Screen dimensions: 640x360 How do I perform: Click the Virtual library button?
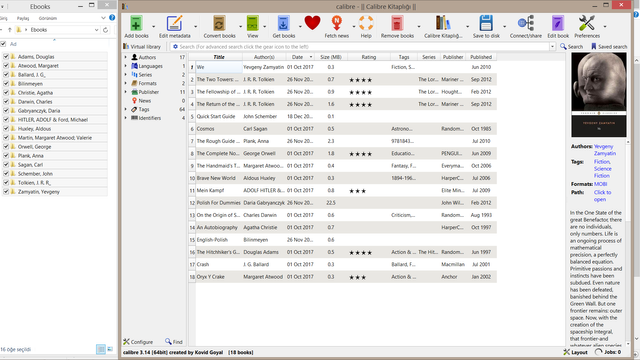142,47
